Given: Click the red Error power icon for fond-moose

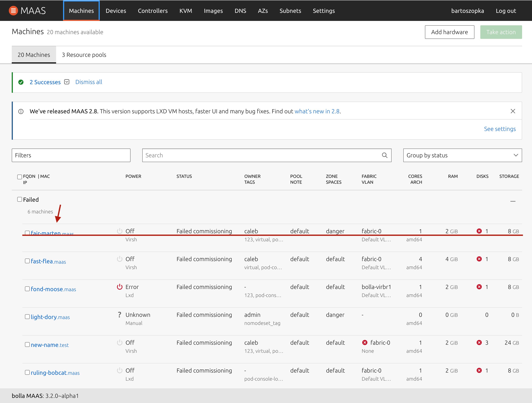Looking at the screenshot, I should pyautogui.click(x=120, y=287).
